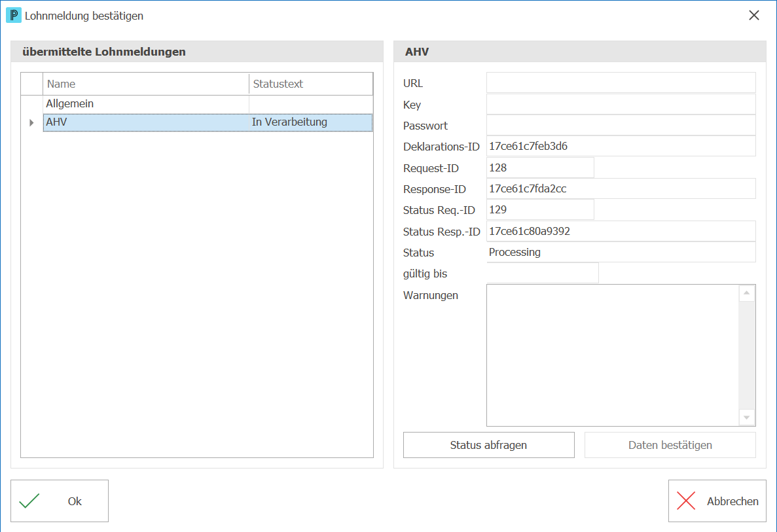Image resolution: width=777 pixels, height=532 pixels.
Task: Click the 'Status Resp.-ID' label
Action: tap(442, 232)
